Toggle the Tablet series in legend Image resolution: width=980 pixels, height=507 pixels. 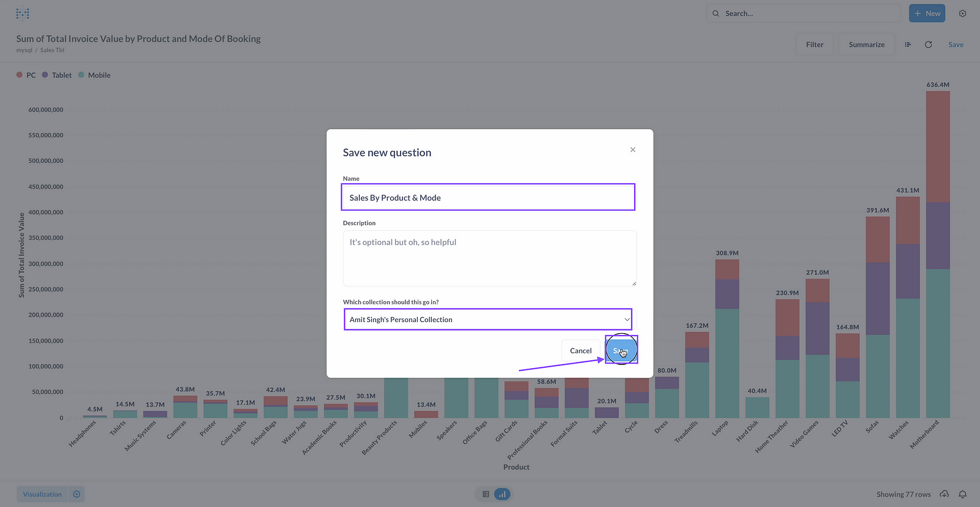click(61, 75)
